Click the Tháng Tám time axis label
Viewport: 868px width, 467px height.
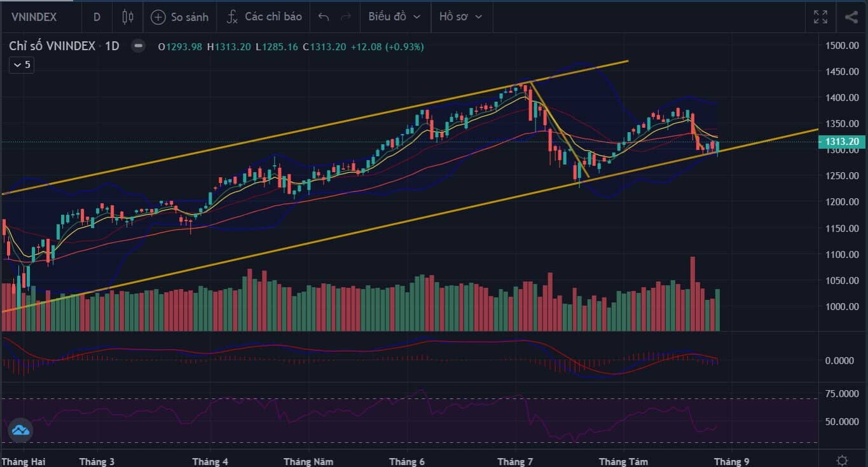(623, 461)
